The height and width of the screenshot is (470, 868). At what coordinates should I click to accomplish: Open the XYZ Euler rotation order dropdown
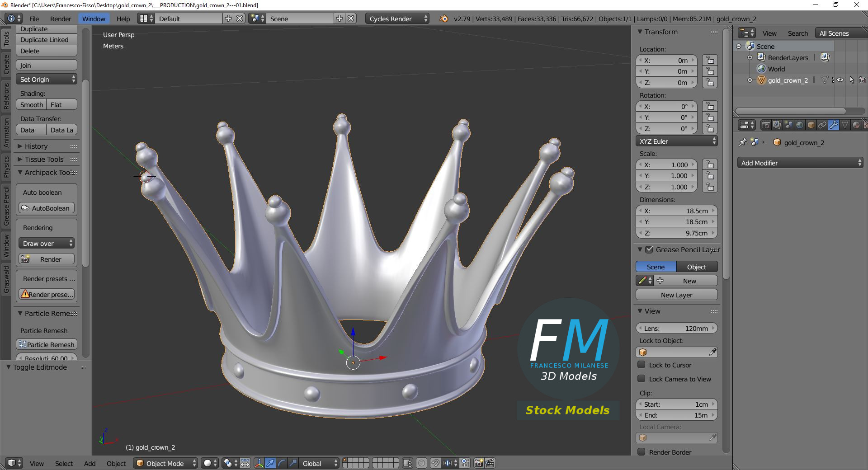[x=676, y=141]
